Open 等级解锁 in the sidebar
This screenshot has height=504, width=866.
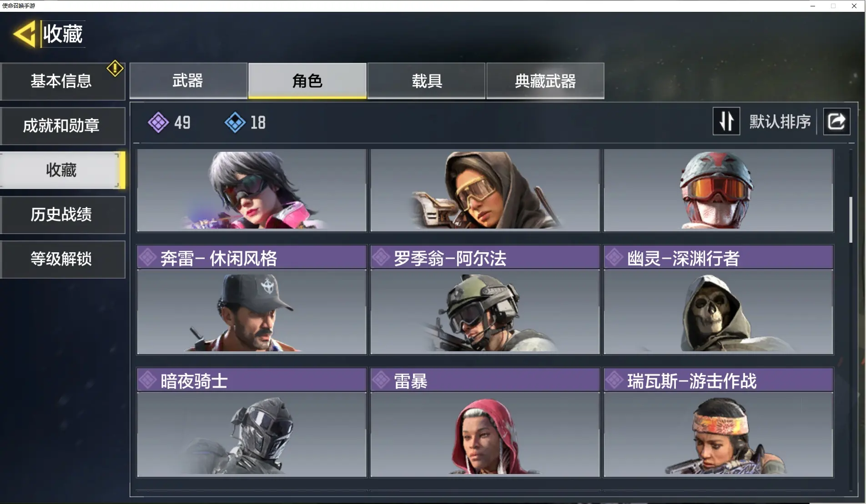coord(62,259)
